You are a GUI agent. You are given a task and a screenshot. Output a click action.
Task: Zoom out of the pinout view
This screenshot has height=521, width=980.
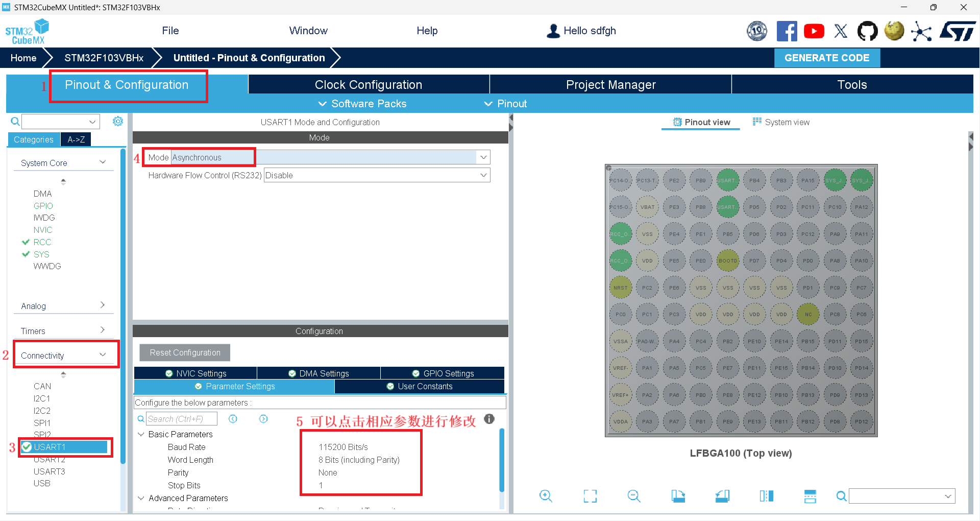click(x=634, y=496)
